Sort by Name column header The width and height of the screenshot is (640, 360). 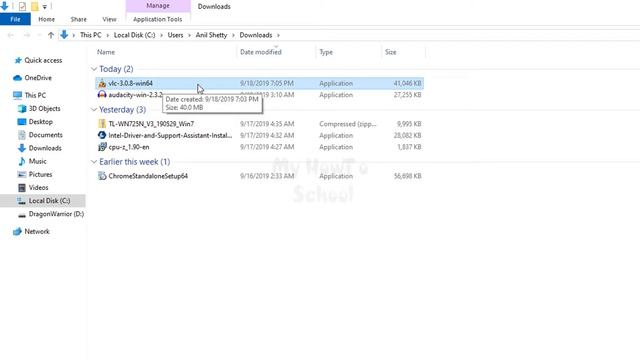point(106,52)
